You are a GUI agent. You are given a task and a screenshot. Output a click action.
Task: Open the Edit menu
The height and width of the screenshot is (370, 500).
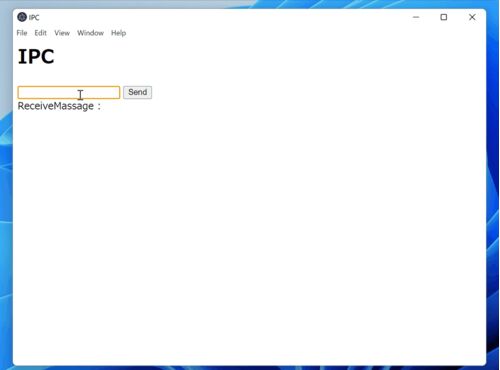[41, 33]
